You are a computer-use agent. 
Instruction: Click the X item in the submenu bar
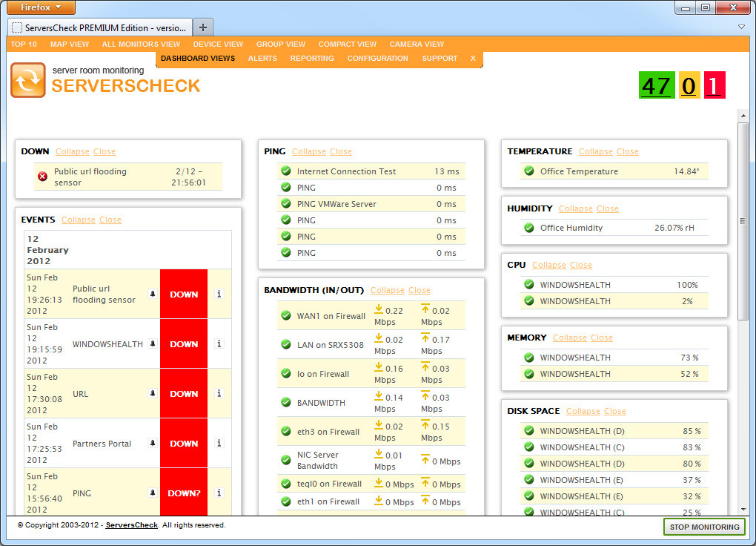[473, 59]
